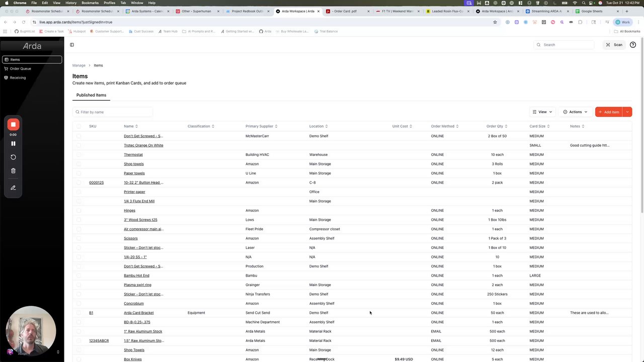Viewport: 644px width, 362px height.
Task: Check the Scissors row checkbox
Action: coord(78,238)
